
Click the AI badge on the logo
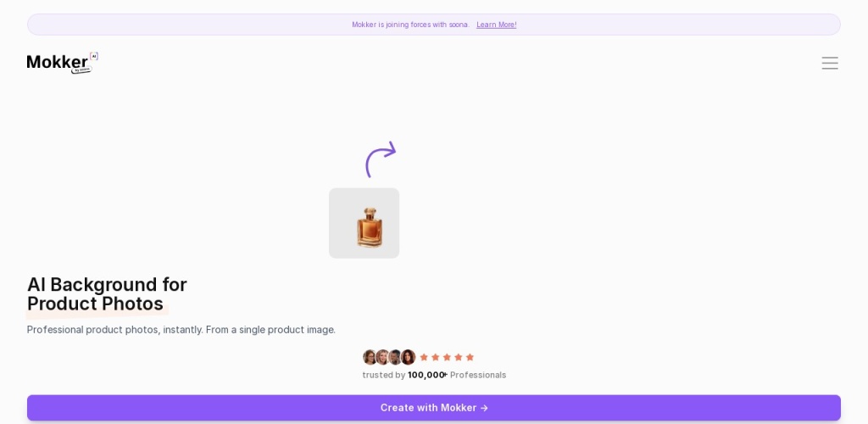pos(94,56)
